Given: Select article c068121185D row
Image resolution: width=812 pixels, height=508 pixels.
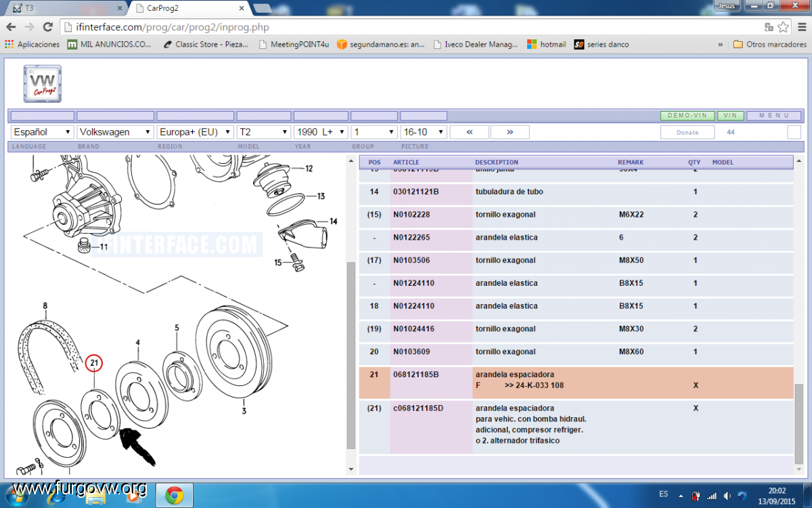Looking at the screenshot, I should click(577, 427).
